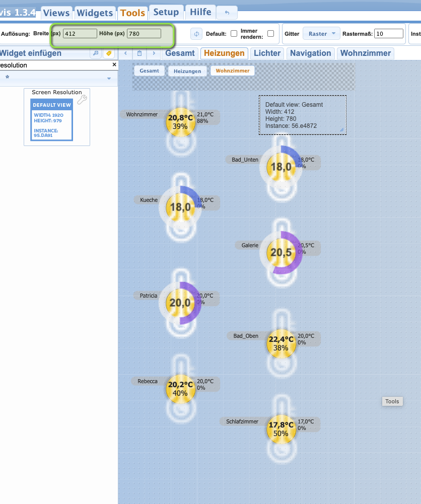Click the Schlafzimmer room label
Image resolution: width=421 pixels, height=504 pixels.
tap(242, 421)
